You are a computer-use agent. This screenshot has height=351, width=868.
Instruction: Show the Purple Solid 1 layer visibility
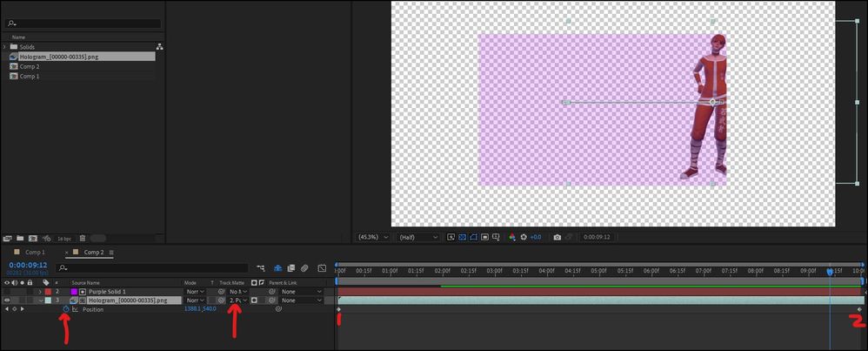coord(7,291)
